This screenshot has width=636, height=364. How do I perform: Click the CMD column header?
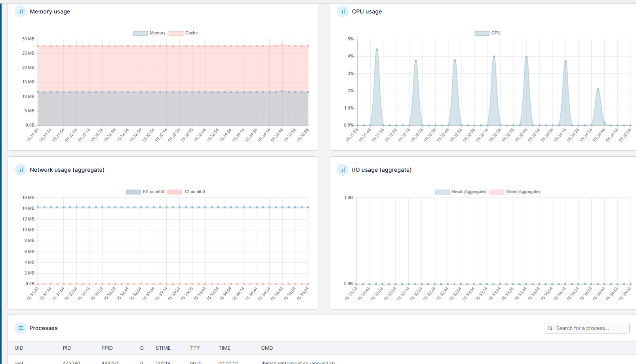pyautogui.click(x=267, y=348)
